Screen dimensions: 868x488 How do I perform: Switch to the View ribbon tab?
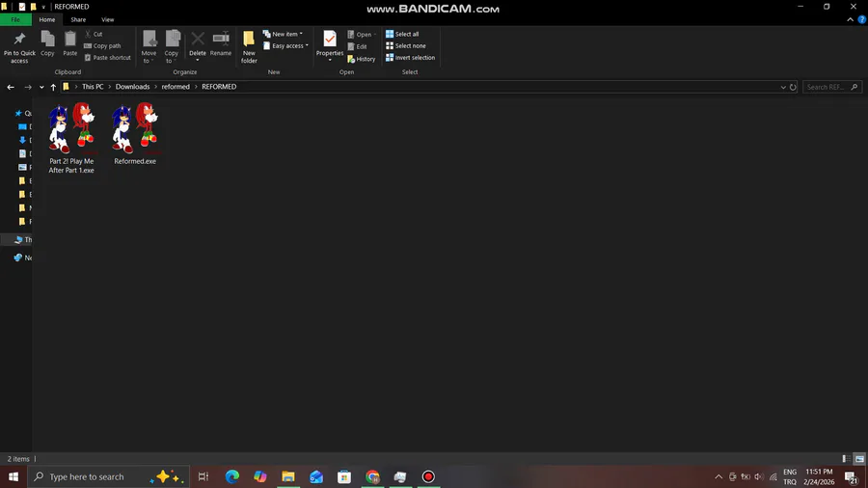(x=107, y=19)
